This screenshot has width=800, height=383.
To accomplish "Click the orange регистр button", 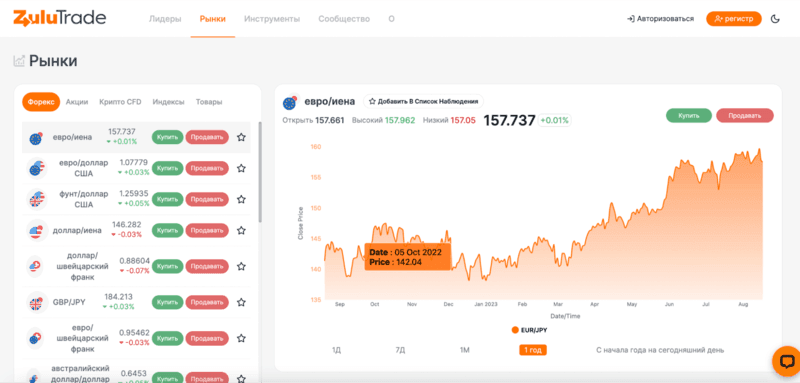I will click(734, 19).
